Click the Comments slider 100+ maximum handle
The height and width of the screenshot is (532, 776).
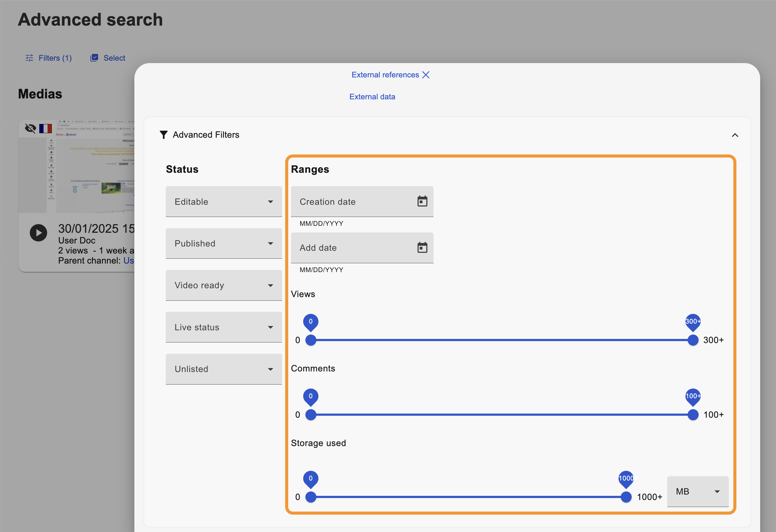point(693,414)
